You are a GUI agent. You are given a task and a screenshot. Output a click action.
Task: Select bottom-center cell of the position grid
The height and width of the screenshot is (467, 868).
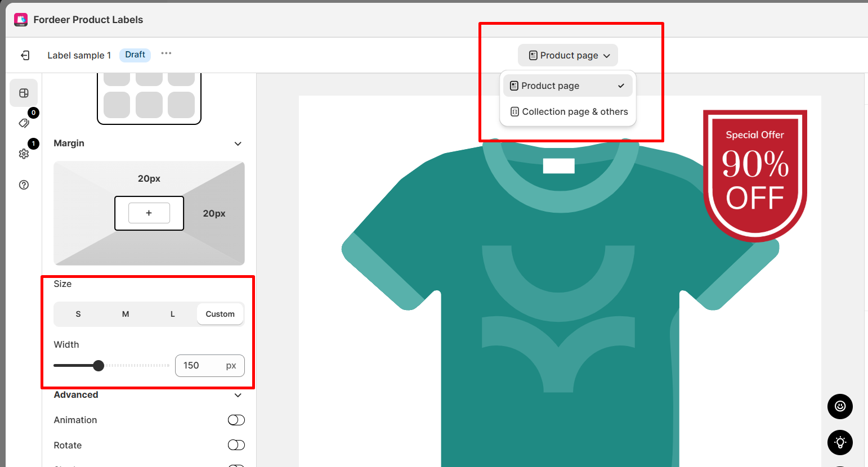[x=149, y=105]
